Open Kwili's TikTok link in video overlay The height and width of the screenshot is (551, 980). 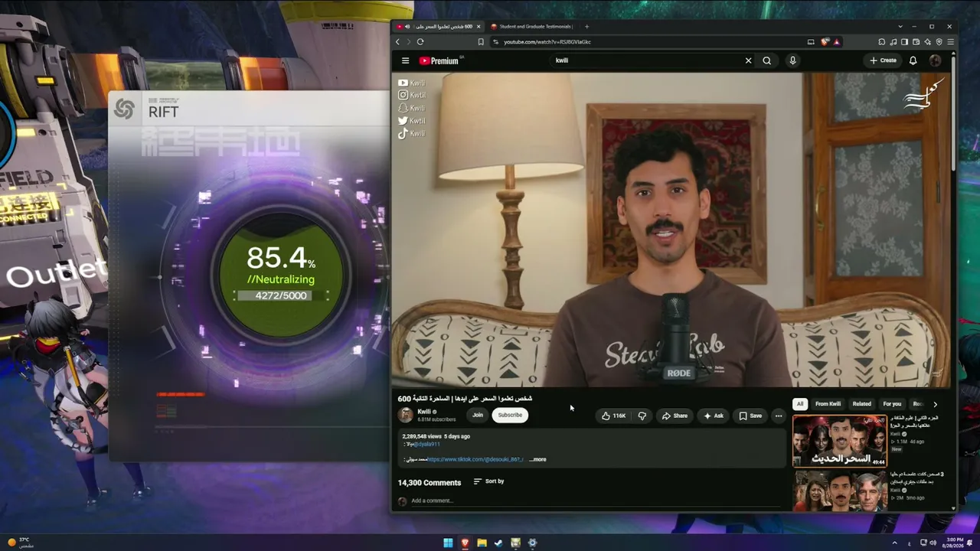click(x=411, y=133)
